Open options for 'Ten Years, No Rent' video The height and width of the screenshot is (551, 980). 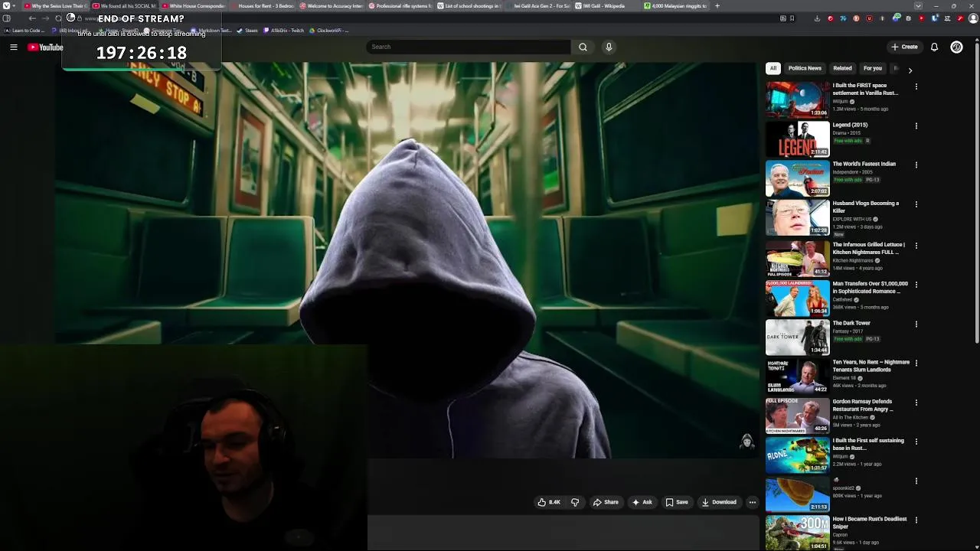(x=916, y=363)
